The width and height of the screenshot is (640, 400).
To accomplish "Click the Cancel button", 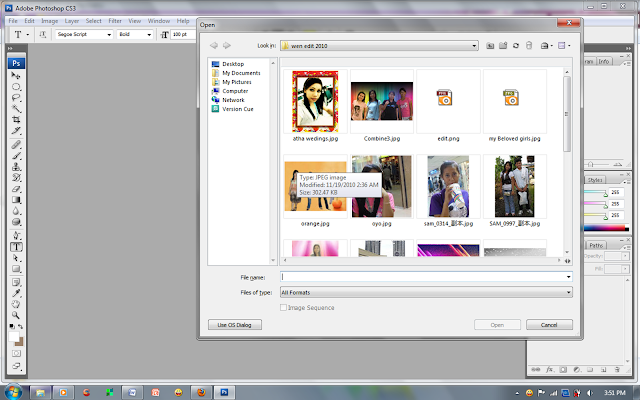I will [x=549, y=325].
